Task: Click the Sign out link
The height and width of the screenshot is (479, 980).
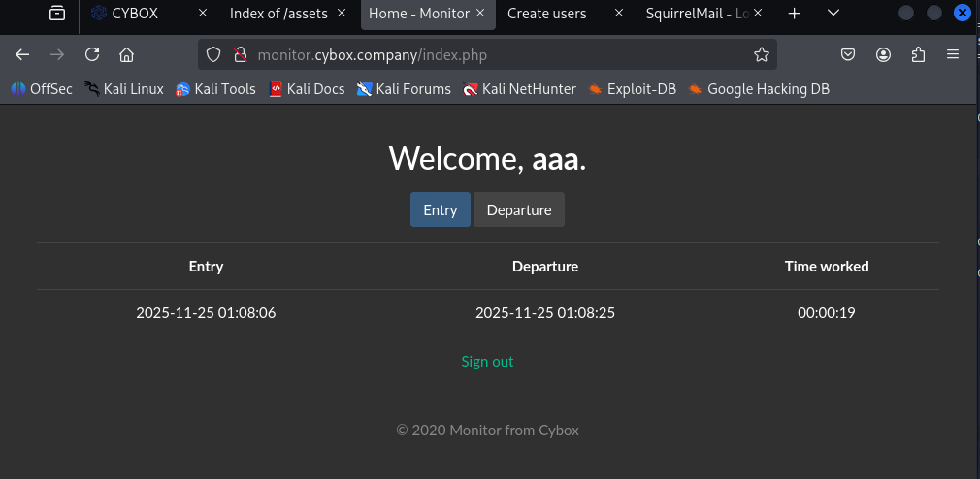Action: [x=487, y=362]
